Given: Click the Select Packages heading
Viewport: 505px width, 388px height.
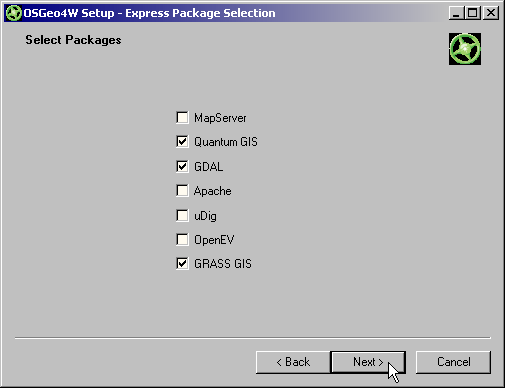Looking at the screenshot, I should [73, 40].
